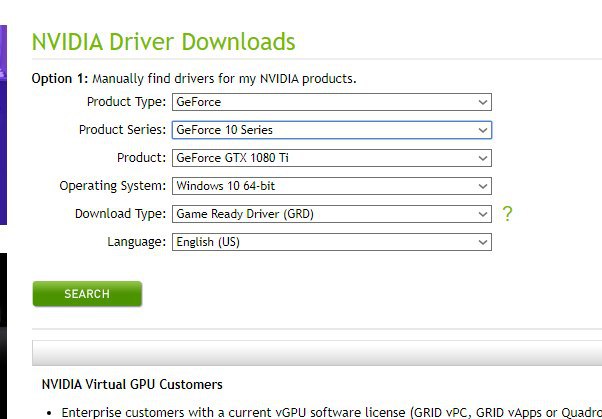Click the 'Product Type:' label
This screenshot has height=419, width=602.
tap(126, 102)
